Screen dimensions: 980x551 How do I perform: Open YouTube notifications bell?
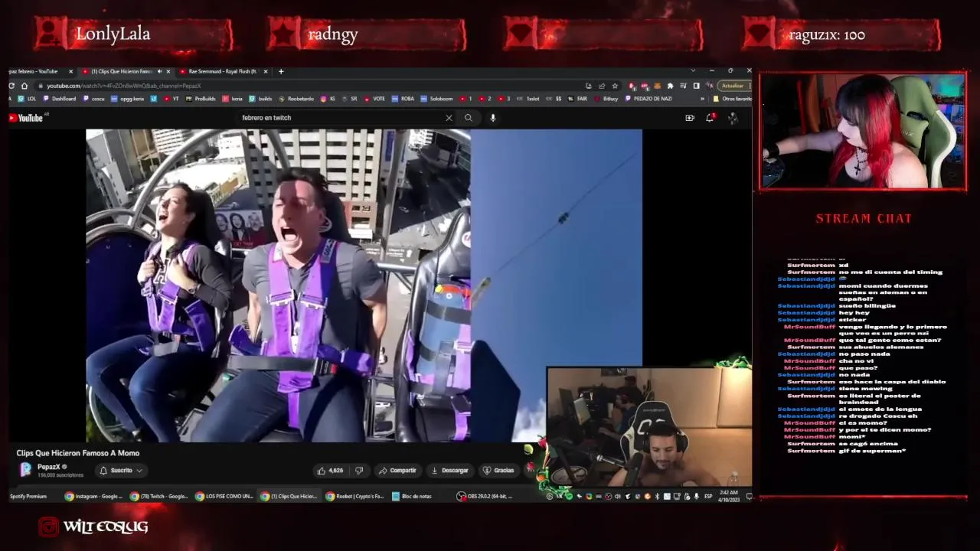point(710,118)
